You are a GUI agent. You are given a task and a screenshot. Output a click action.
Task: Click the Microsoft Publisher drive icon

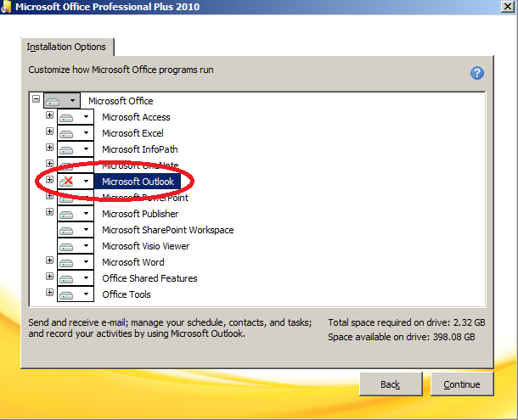pyautogui.click(x=67, y=214)
